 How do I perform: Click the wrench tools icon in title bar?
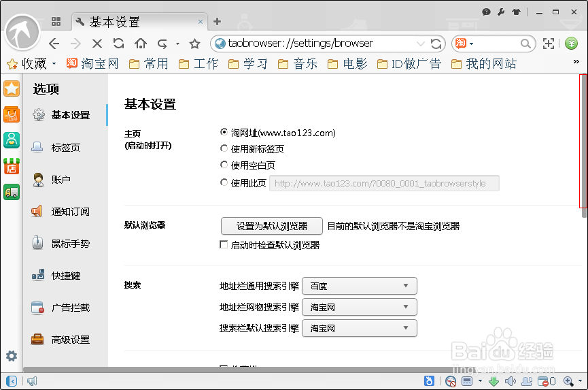pos(501,12)
